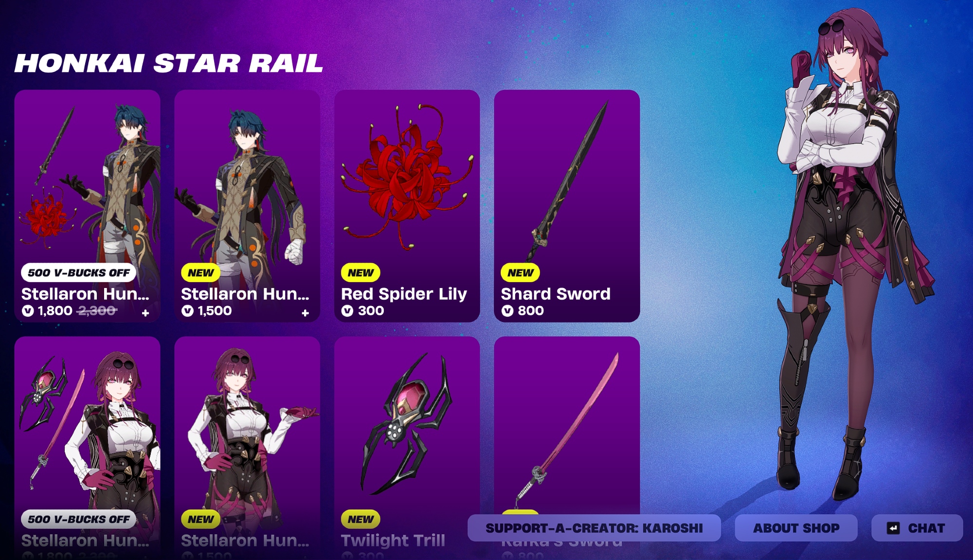Open the About Shop button
Image resolution: width=973 pixels, height=560 pixels.
pyautogui.click(x=796, y=528)
